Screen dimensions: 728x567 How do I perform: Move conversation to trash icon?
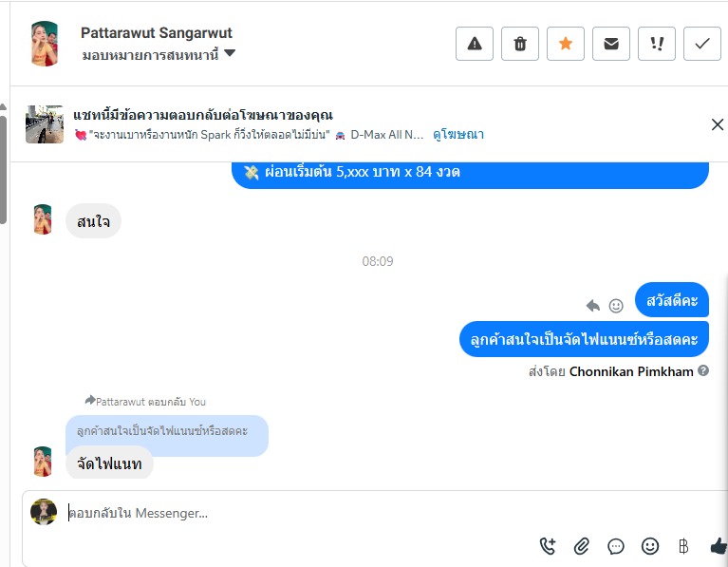click(520, 44)
